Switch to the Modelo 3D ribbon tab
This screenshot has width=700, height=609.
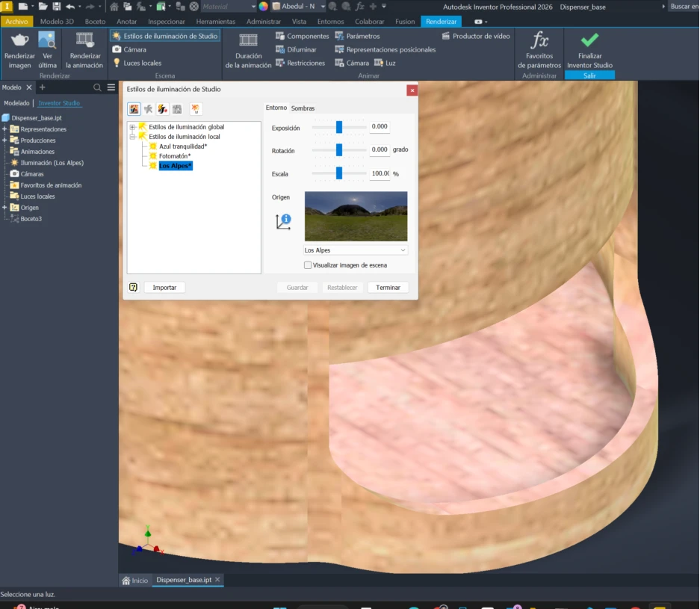[57, 22]
